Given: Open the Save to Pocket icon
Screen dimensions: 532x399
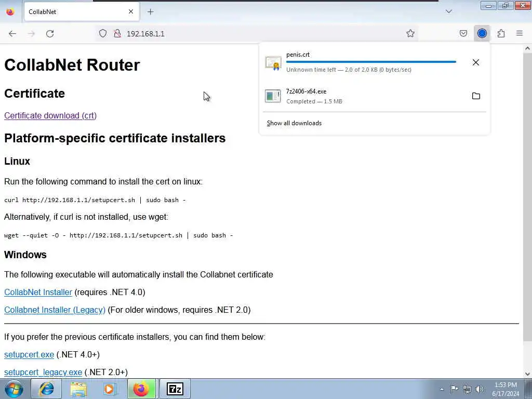Looking at the screenshot, I should coord(463,33).
